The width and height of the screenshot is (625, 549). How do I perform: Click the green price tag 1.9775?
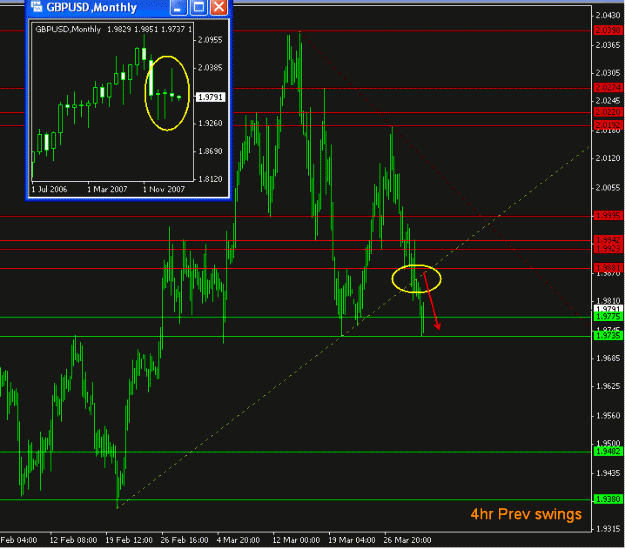tap(608, 317)
